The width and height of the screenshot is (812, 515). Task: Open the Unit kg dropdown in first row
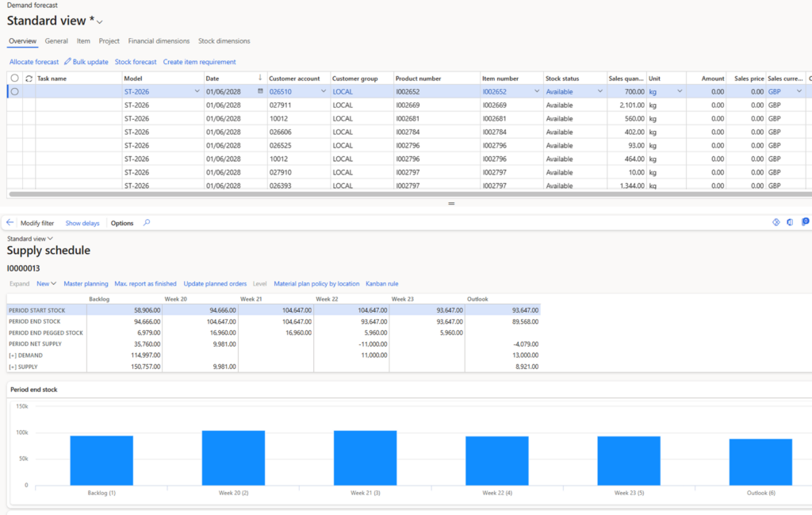tap(680, 91)
